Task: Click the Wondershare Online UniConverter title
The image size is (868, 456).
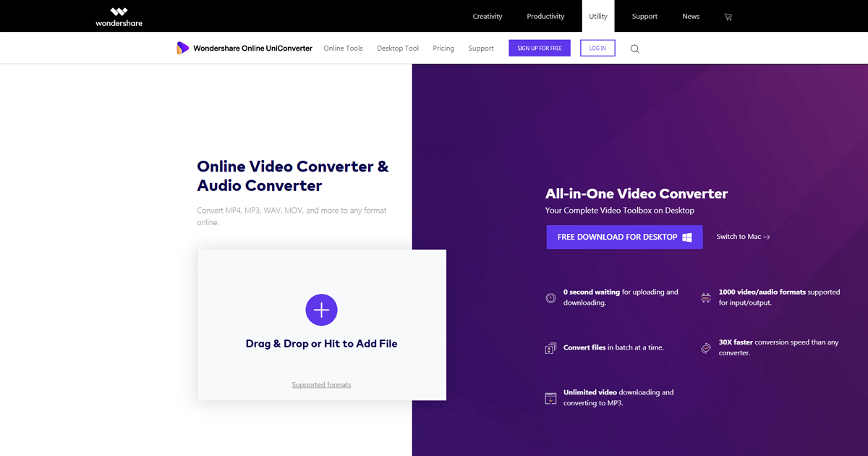Action: (252, 48)
